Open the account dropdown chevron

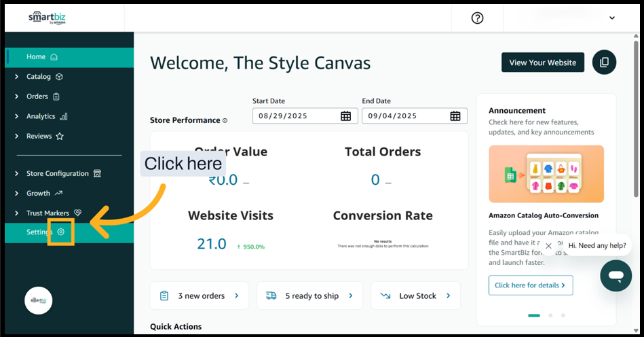pos(612,18)
